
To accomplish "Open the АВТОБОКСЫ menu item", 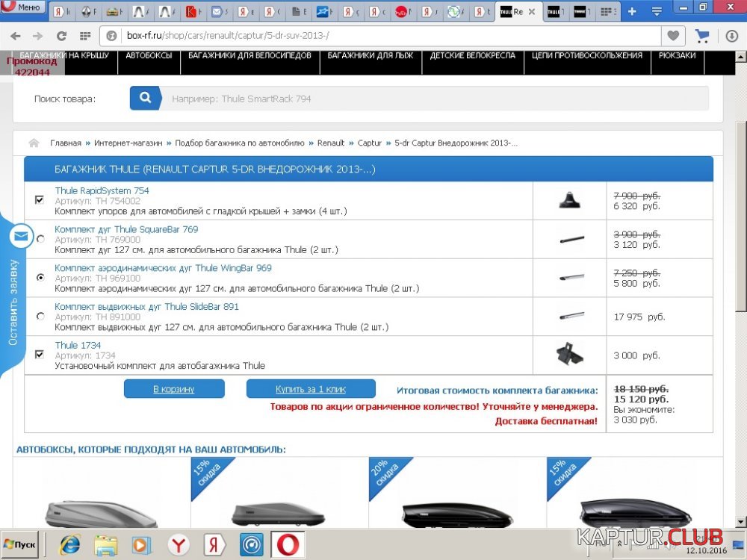I will click(x=149, y=56).
